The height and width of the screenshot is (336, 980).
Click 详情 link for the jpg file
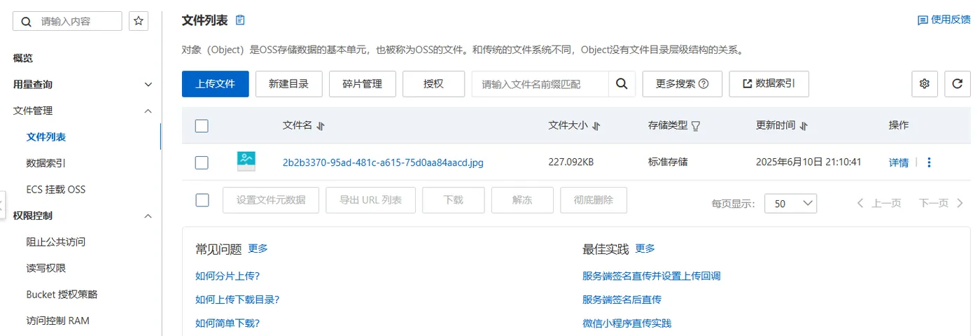coord(899,162)
